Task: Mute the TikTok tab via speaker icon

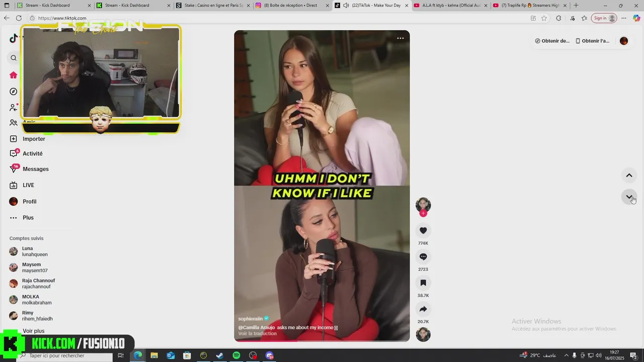Action: 346,6
